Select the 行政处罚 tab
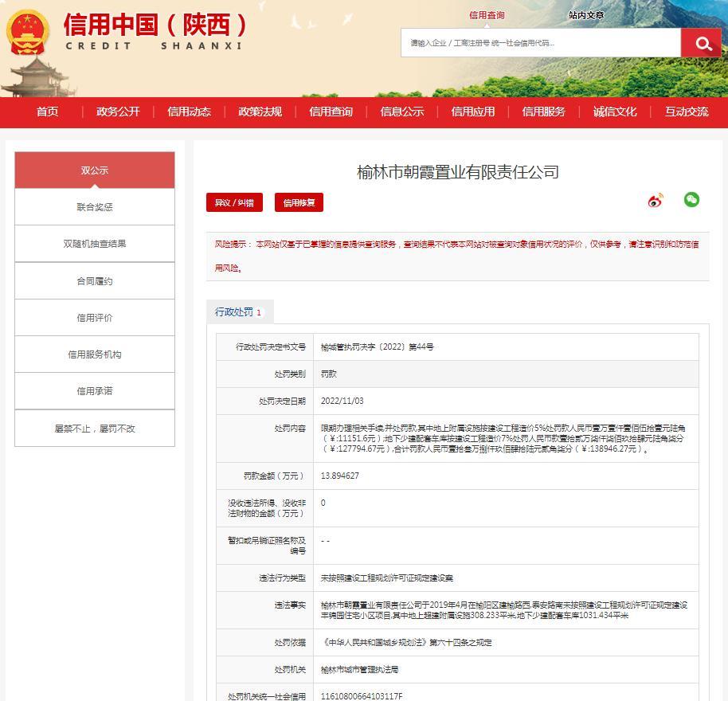The image size is (728, 701). [x=238, y=312]
